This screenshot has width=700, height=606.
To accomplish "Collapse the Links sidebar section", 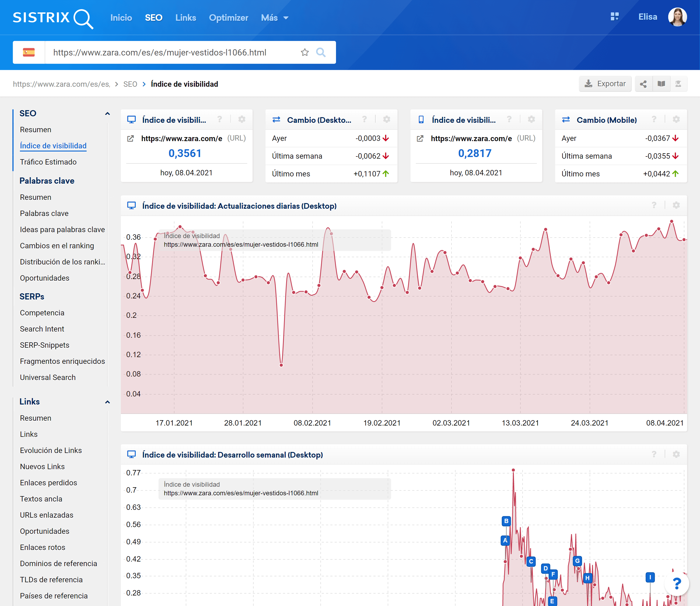I will tap(107, 402).
